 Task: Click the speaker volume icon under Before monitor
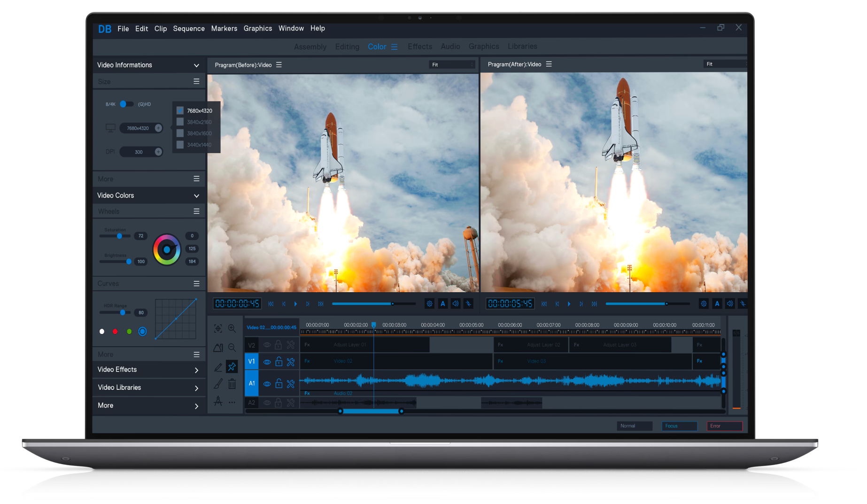[456, 304]
